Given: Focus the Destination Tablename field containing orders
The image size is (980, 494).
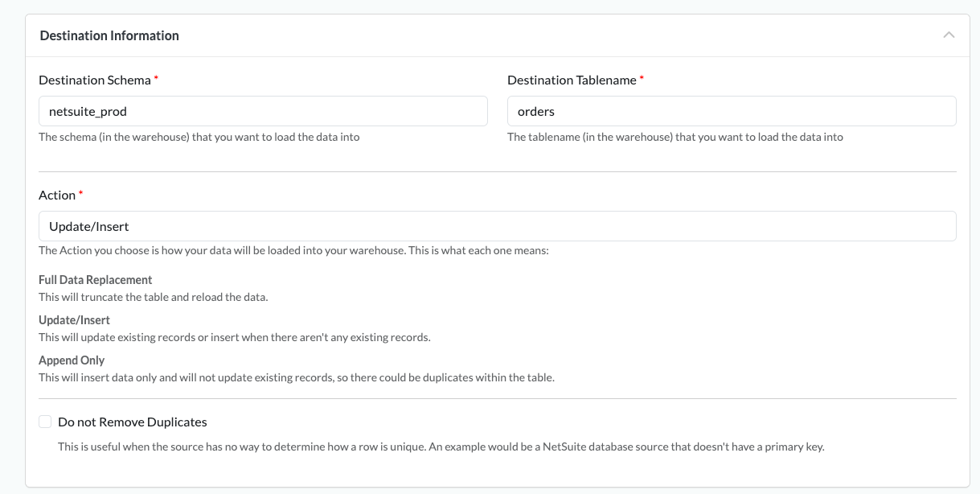Looking at the screenshot, I should (x=731, y=112).
